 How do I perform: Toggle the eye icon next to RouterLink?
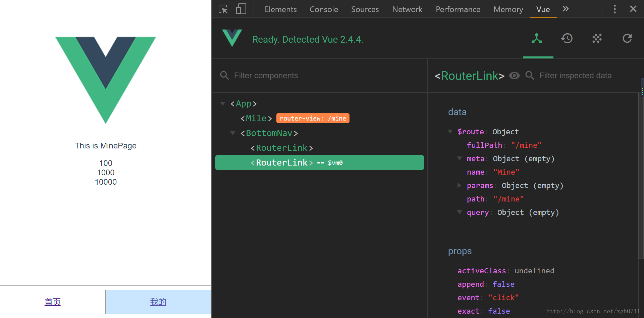click(514, 76)
